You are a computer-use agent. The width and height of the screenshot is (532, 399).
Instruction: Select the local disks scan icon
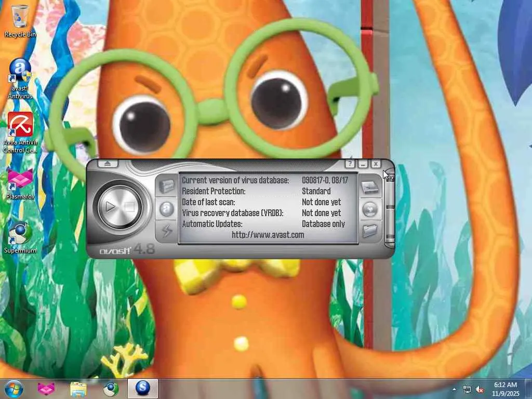[369, 188]
